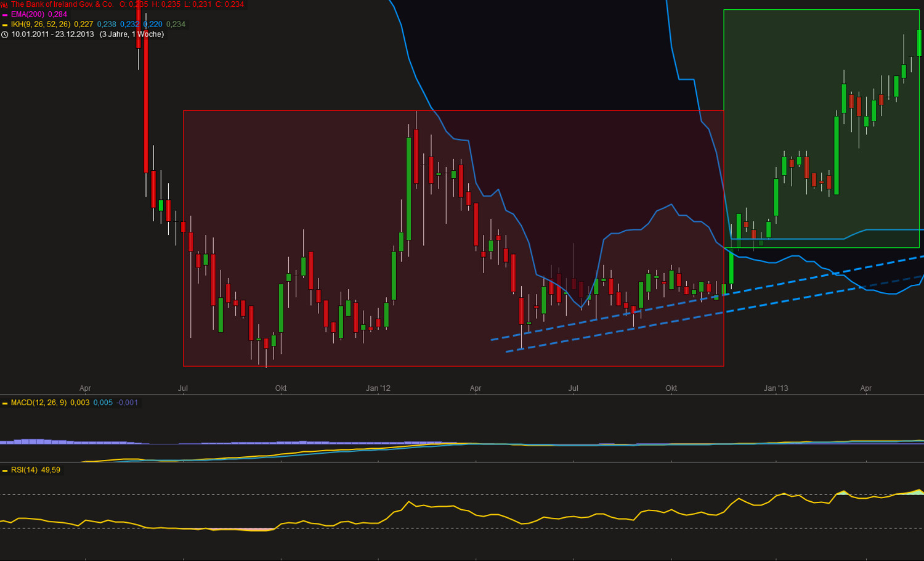Image resolution: width=924 pixels, height=561 pixels.
Task: Click the EMA value 0,284
Action: pos(58,14)
